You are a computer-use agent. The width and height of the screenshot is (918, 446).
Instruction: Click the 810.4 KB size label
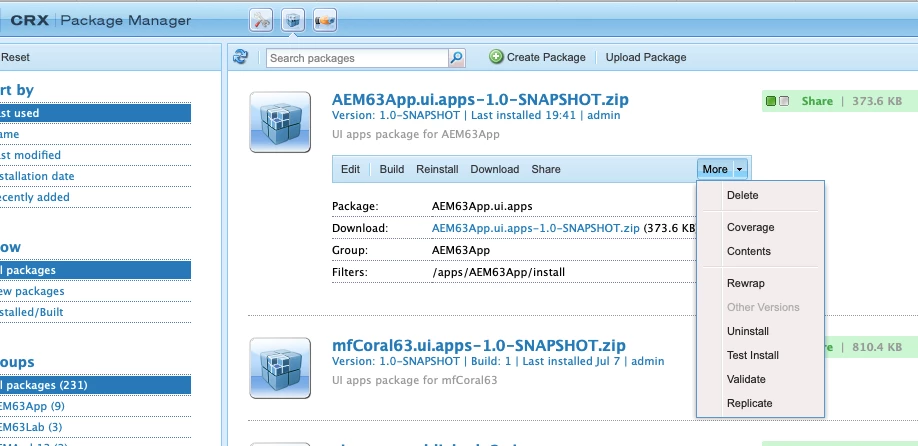(877, 347)
